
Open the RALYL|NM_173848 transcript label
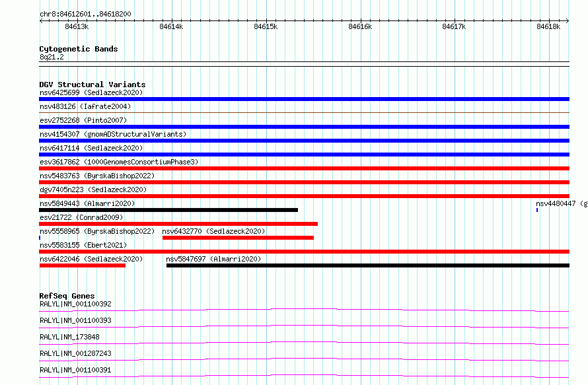pyautogui.click(x=69, y=337)
